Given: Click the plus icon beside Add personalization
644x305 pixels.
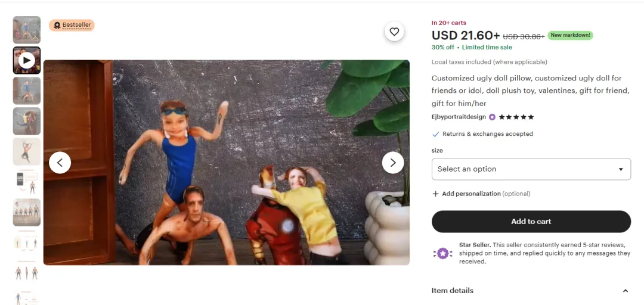Looking at the screenshot, I should click(x=435, y=194).
